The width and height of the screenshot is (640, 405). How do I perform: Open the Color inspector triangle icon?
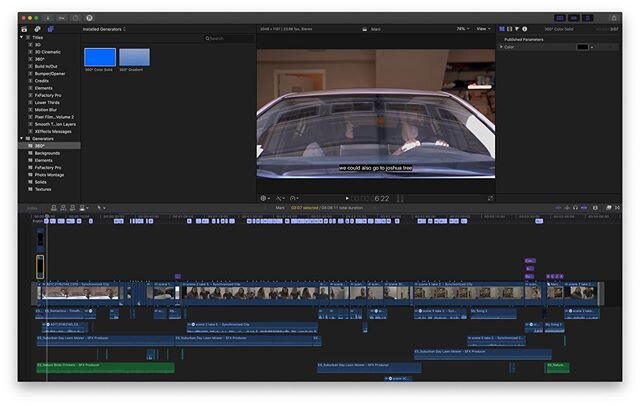tap(517, 29)
